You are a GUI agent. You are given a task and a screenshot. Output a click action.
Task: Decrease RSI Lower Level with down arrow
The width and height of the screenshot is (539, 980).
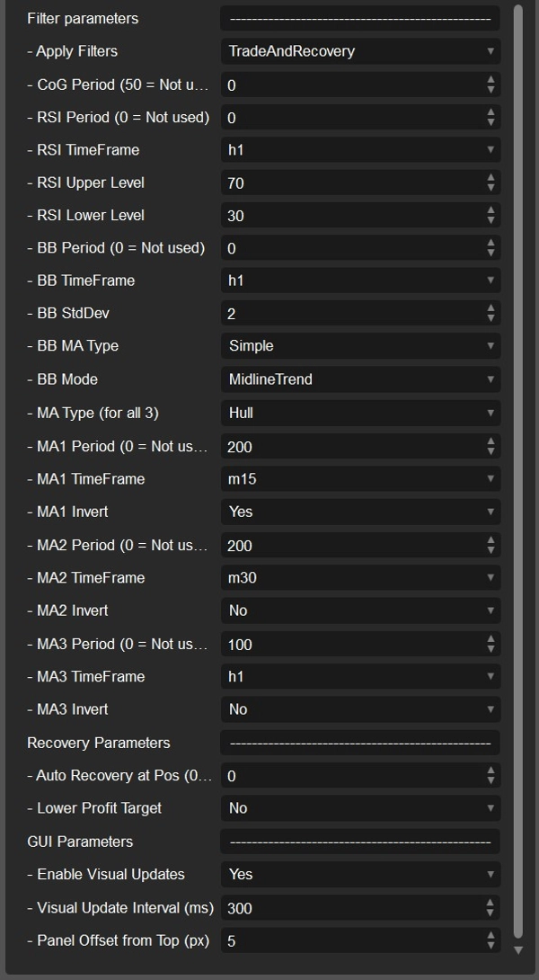491,218
